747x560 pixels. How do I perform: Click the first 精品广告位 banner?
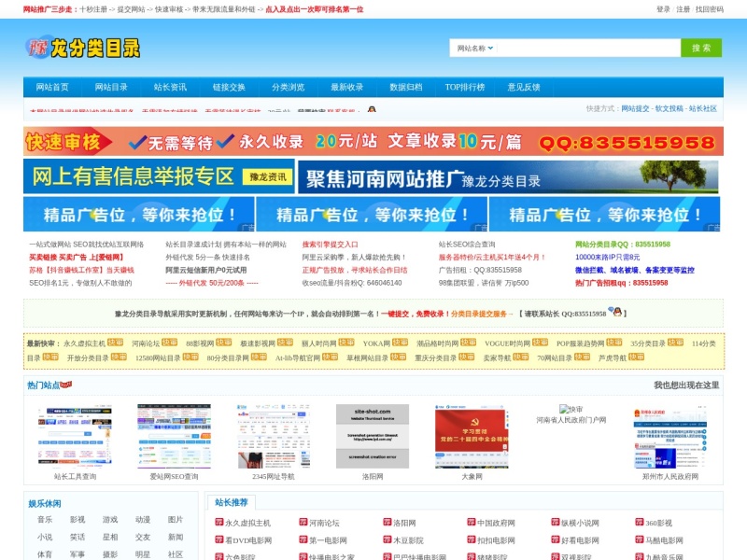(138, 215)
